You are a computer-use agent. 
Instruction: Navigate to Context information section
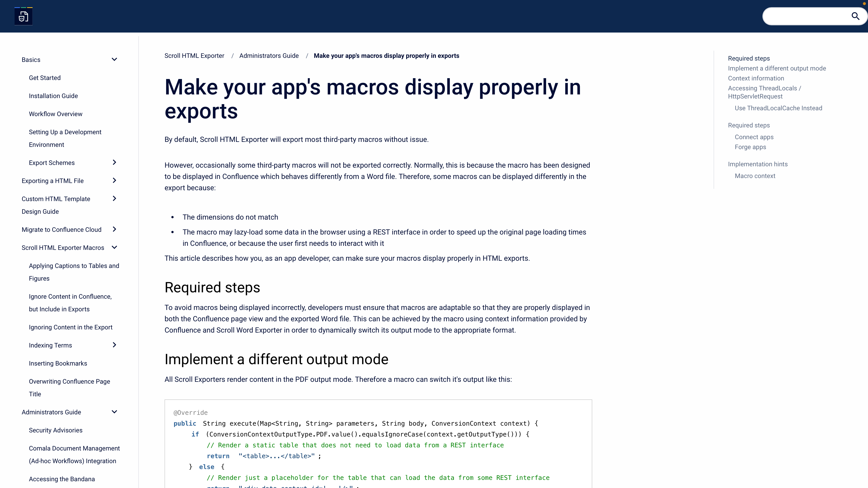[x=756, y=78]
